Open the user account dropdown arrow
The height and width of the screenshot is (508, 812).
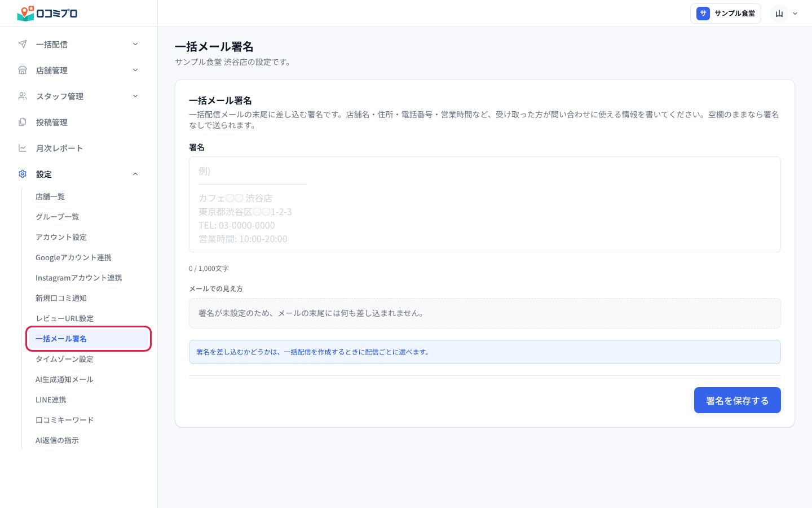point(795,14)
